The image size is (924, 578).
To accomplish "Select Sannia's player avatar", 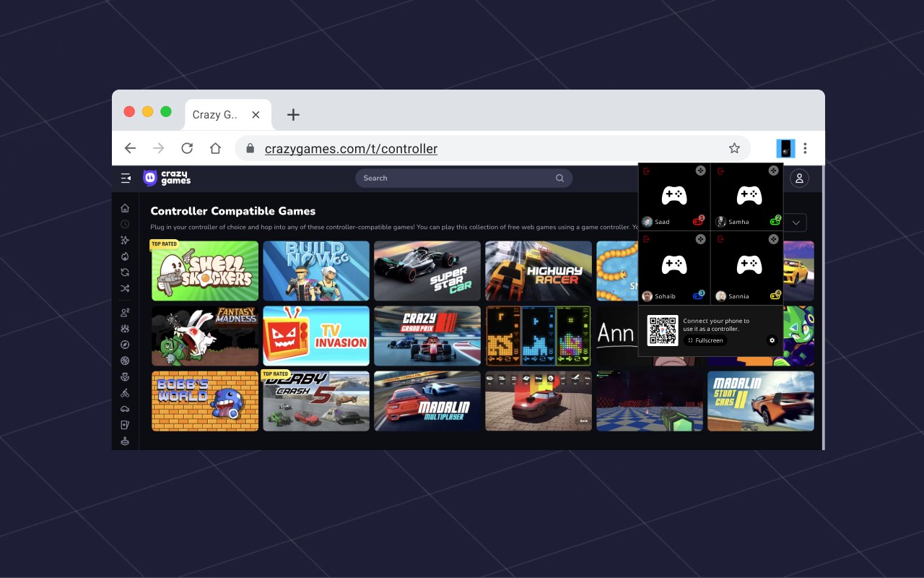I will click(x=720, y=296).
